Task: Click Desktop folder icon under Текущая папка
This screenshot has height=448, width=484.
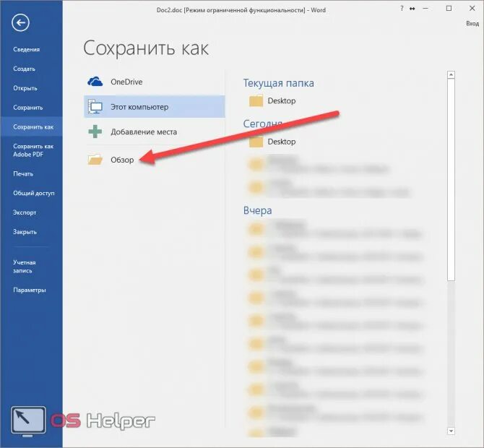Action: [x=256, y=100]
